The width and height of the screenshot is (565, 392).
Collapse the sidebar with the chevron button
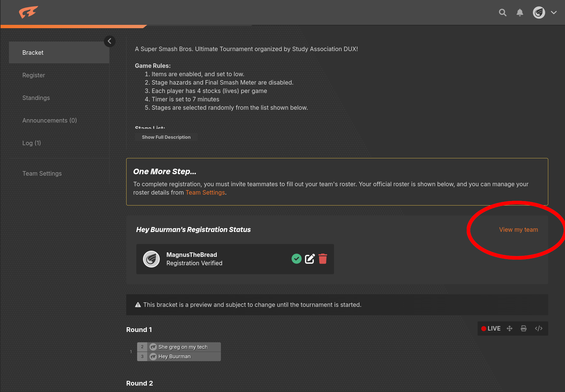coord(109,41)
